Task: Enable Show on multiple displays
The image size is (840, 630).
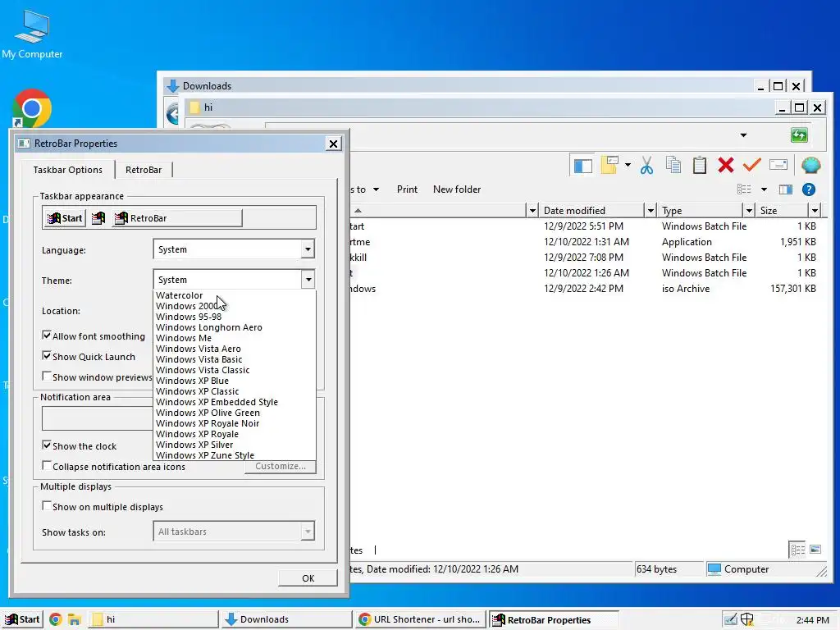Action: 47,505
